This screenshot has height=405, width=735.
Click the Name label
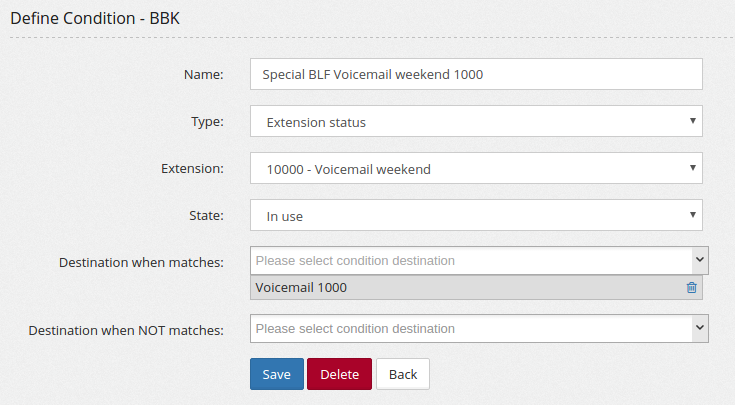(x=204, y=74)
